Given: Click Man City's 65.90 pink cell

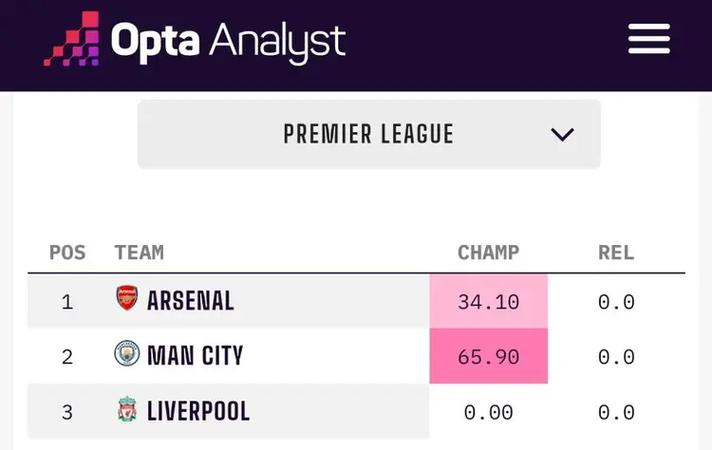Looking at the screenshot, I should pos(489,356).
